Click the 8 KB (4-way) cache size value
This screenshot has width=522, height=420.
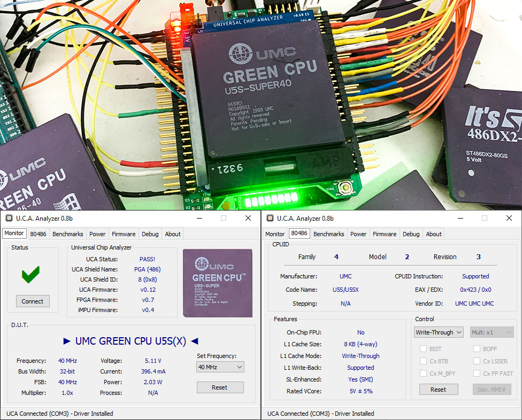[x=360, y=344]
